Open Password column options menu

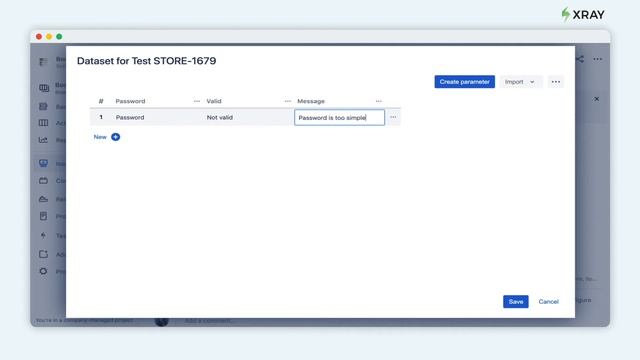[197, 101]
